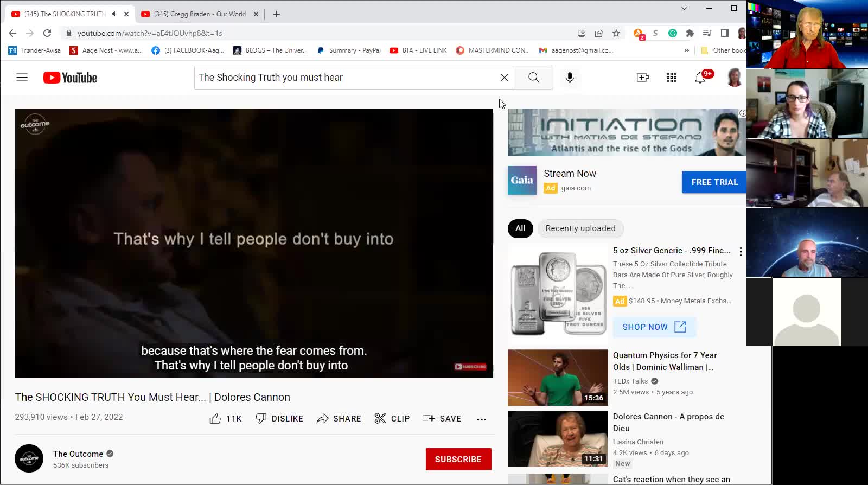The width and height of the screenshot is (868, 485).
Task: Open the YouTube guide hamburger menu
Action: pos(22,78)
